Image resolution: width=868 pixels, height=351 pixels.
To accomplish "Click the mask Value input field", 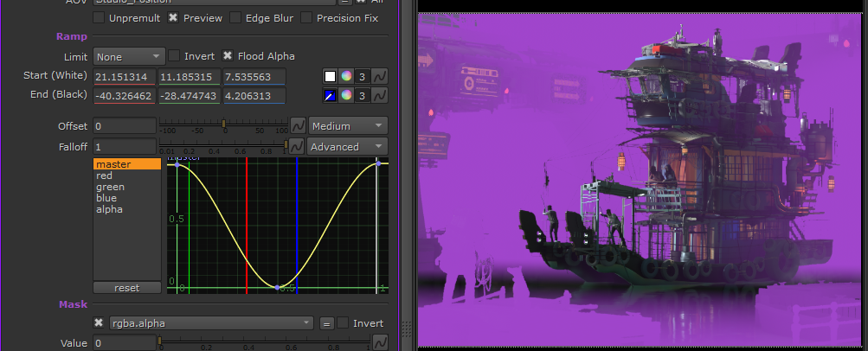I will (x=125, y=342).
